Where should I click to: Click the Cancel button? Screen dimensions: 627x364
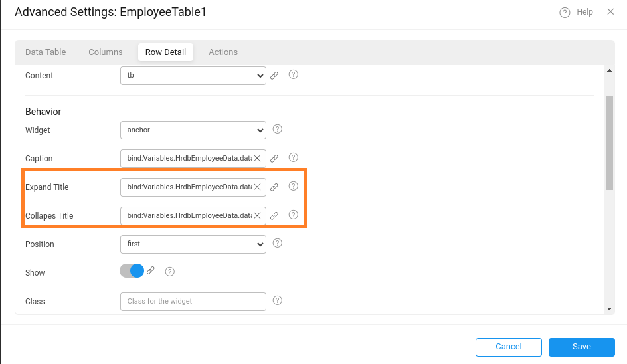(508, 347)
